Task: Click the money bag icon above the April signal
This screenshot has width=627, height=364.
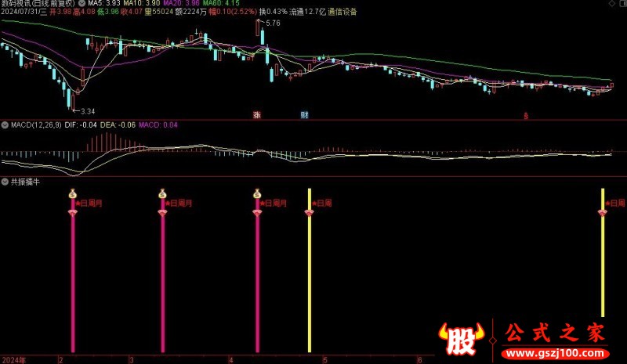Action: [x=257, y=193]
